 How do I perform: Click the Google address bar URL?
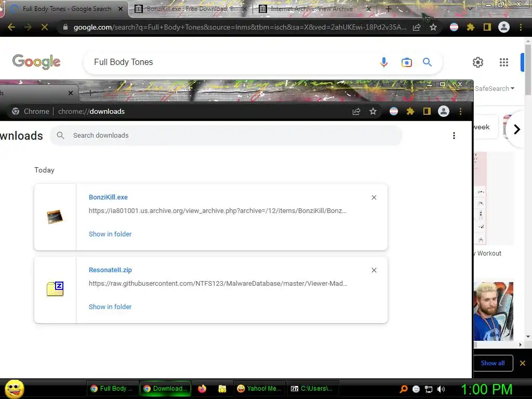(x=240, y=27)
